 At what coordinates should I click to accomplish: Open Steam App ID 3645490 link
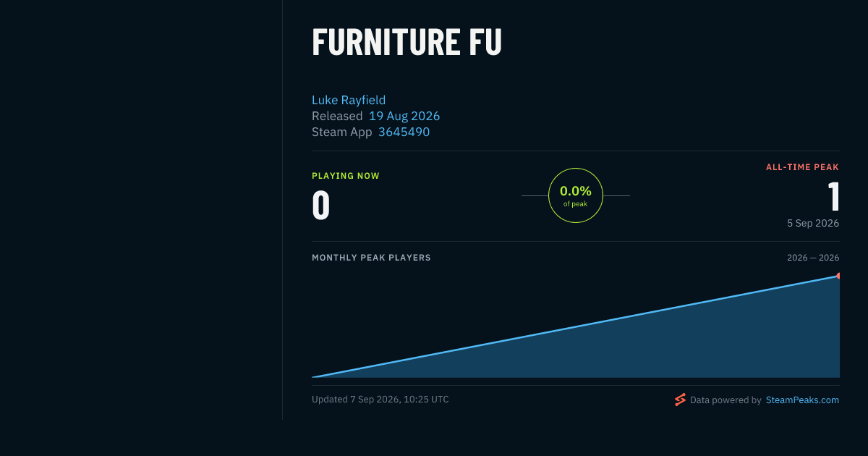(x=404, y=132)
